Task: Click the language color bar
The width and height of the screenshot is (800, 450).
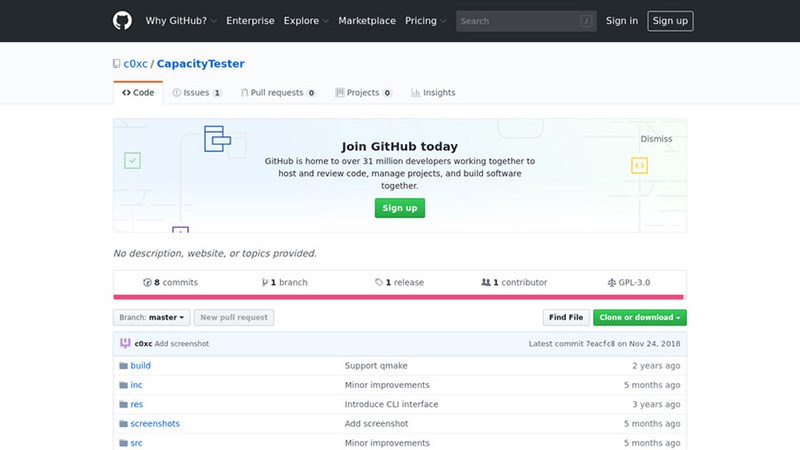Action: click(398, 297)
